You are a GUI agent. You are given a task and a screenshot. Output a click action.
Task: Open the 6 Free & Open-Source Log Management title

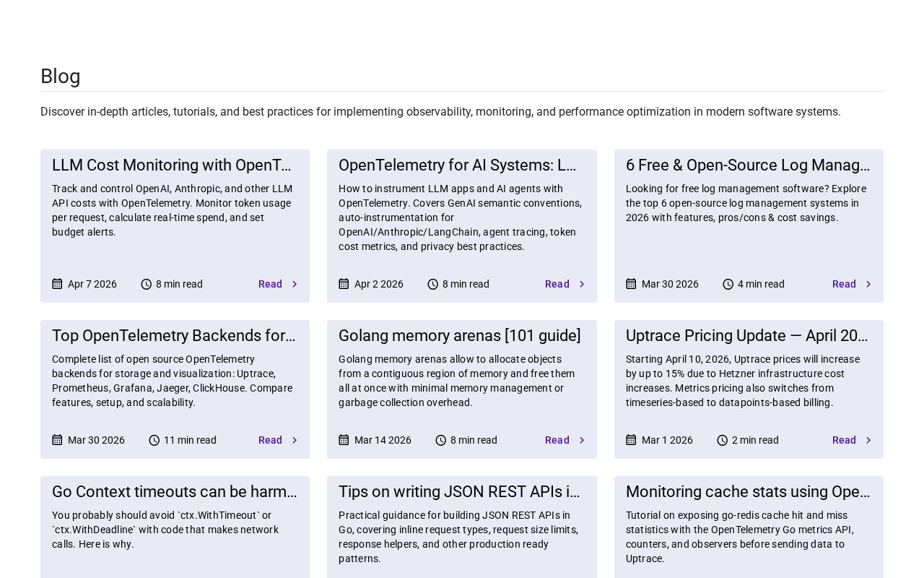[x=748, y=165]
